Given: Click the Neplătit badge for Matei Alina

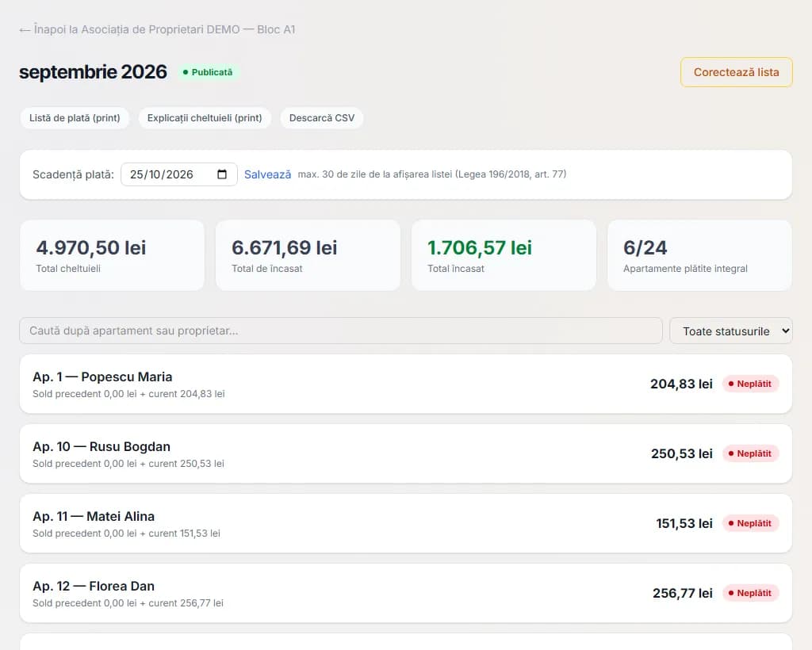Looking at the screenshot, I should (x=750, y=524).
